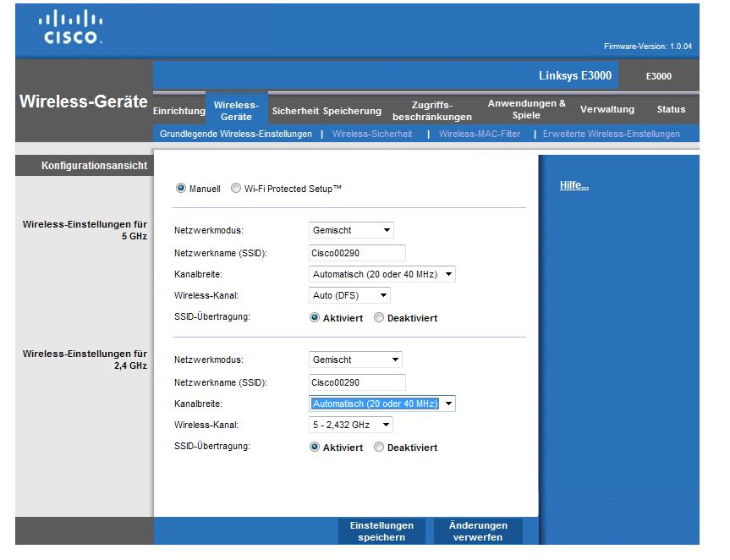The image size is (730, 560).
Task: Click Wireless-Einstellungen für 5 GHz label
Action: 85,230
